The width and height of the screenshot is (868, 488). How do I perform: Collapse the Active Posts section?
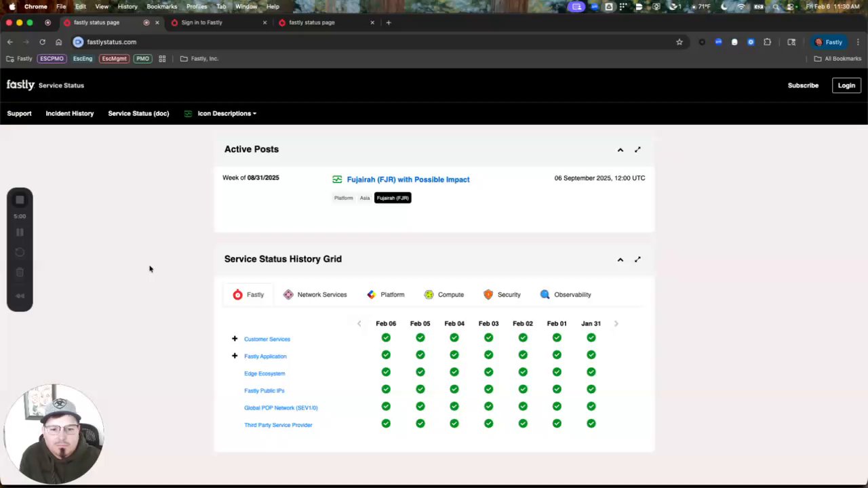(x=620, y=149)
